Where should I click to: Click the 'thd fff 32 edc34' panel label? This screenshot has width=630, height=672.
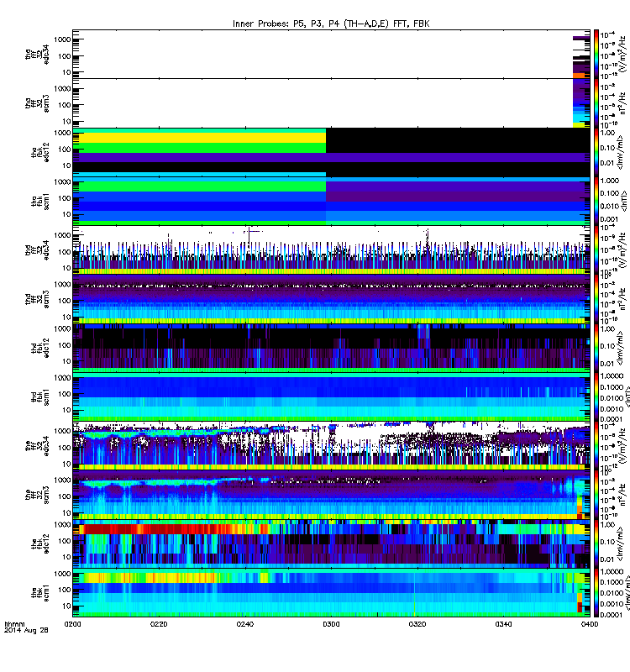tap(37, 250)
